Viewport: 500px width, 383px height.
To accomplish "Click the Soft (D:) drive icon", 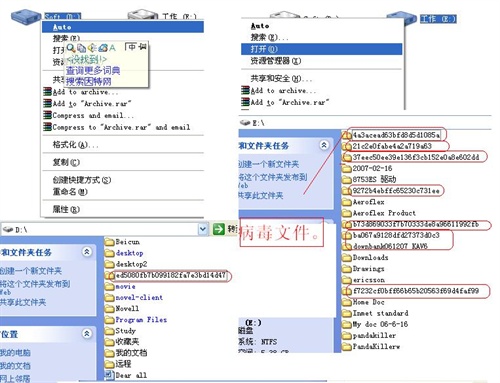I will pos(25,16).
